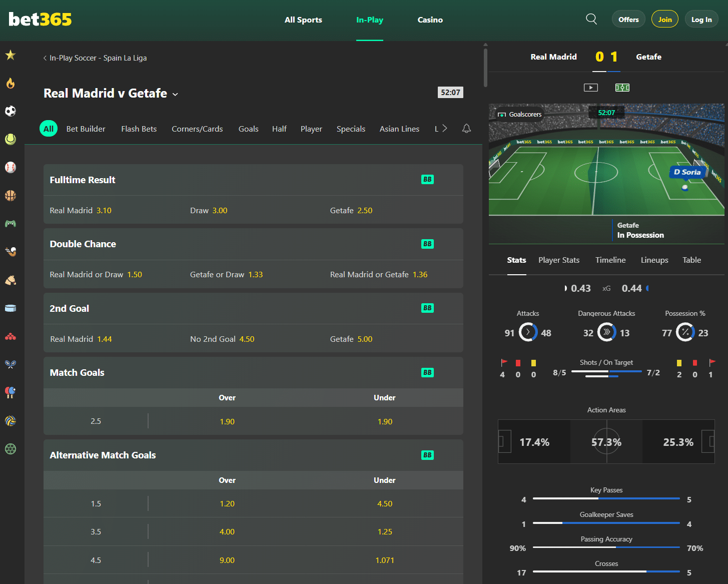
Task: Toggle Bet Builder badge on Fulltime Result
Action: (x=427, y=180)
